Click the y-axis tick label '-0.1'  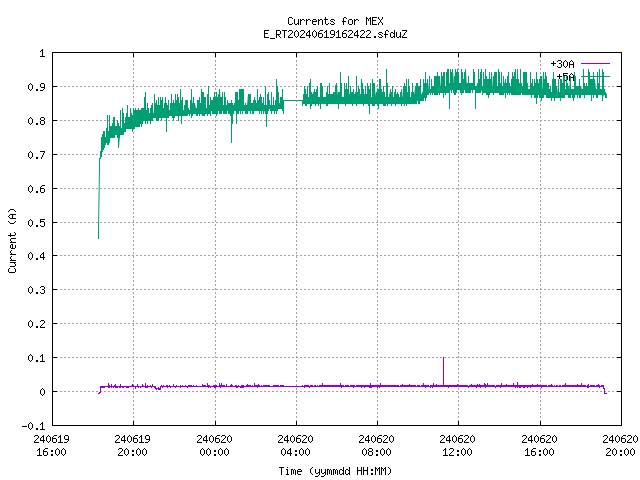pos(33,426)
